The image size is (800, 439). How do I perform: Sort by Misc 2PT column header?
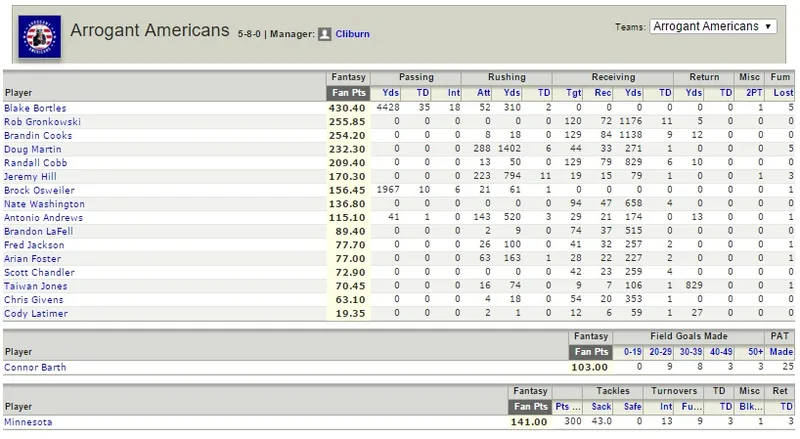(754, 93)
